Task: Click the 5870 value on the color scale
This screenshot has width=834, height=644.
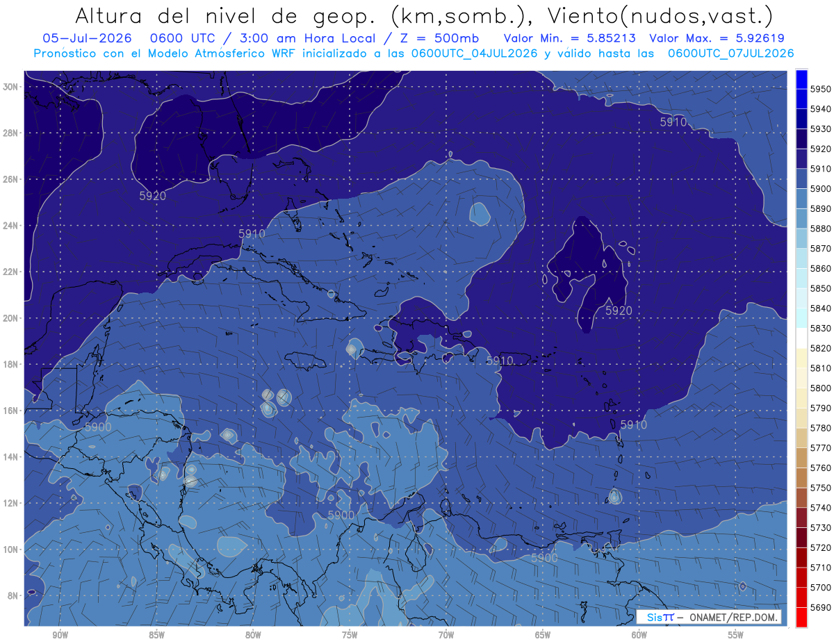Action: point(821,249)
